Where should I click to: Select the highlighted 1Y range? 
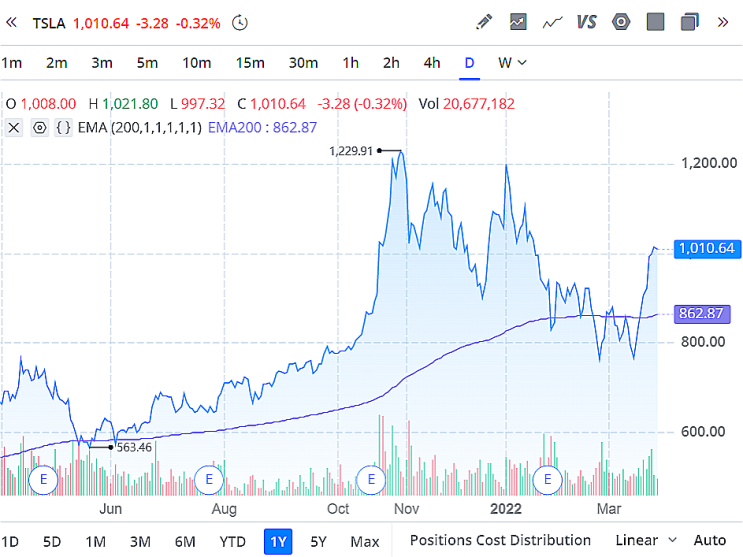click(x=278, y=541)
